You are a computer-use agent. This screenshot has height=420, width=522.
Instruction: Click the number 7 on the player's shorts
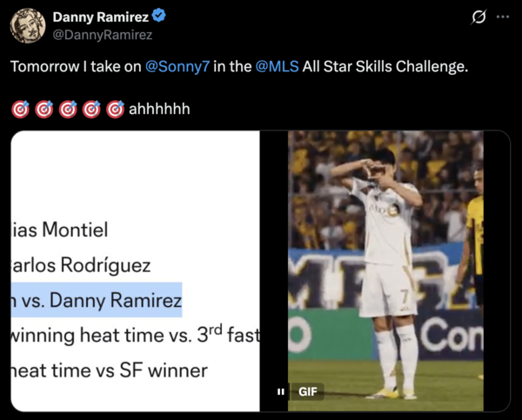click(405, 296)
